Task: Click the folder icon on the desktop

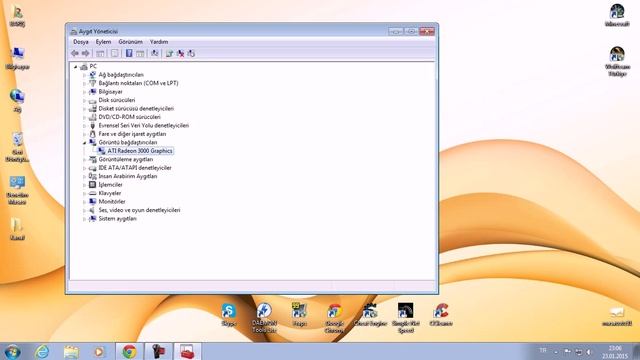Action: click(17, 228)
